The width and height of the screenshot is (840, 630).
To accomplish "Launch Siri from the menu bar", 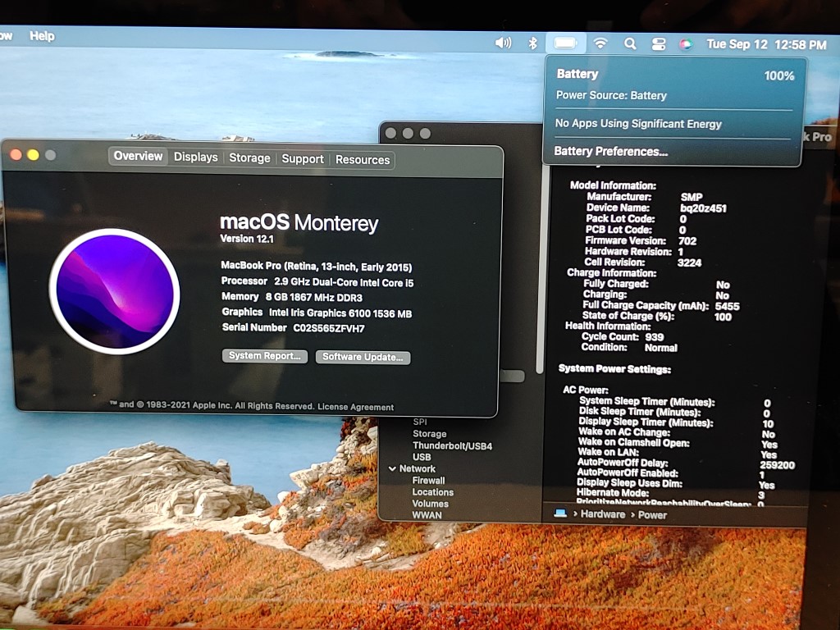I will pos(686,44).
